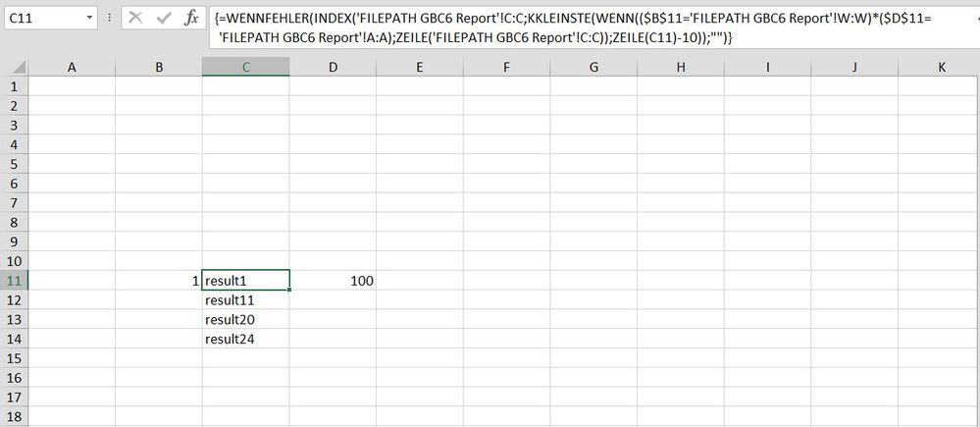Select column I header
Viewport: 980px width, 427px height.
(x=767, y=67)
